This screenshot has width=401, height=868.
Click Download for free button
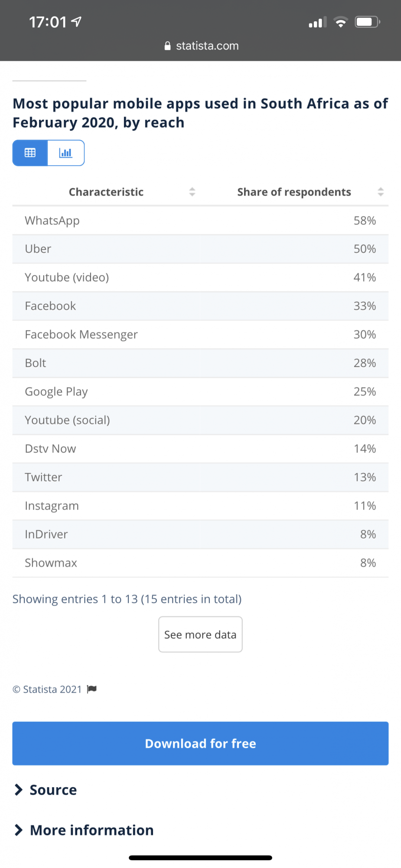coord(200,743)
